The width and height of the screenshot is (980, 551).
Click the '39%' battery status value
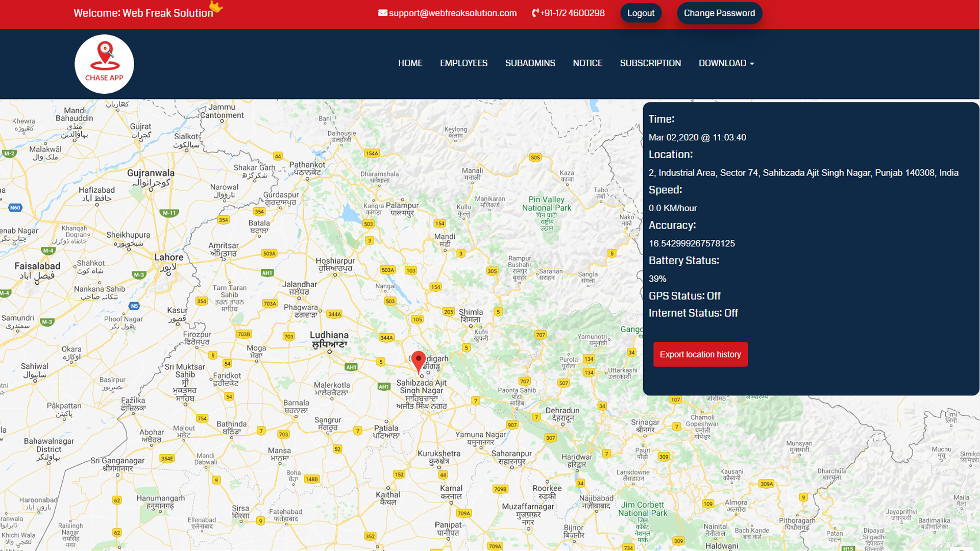point(657,279)
